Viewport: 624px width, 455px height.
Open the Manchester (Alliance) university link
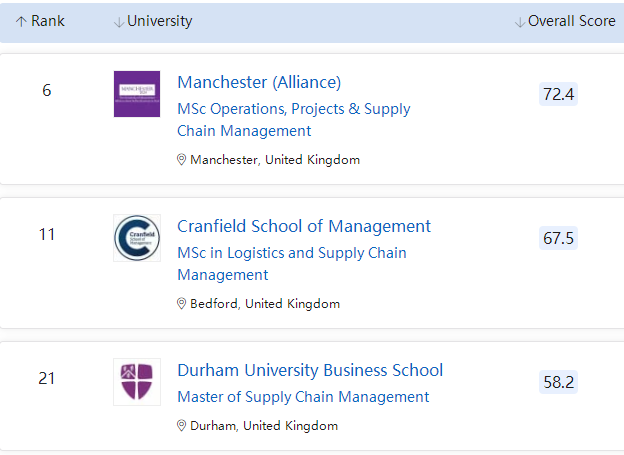[x=259, y=82]
